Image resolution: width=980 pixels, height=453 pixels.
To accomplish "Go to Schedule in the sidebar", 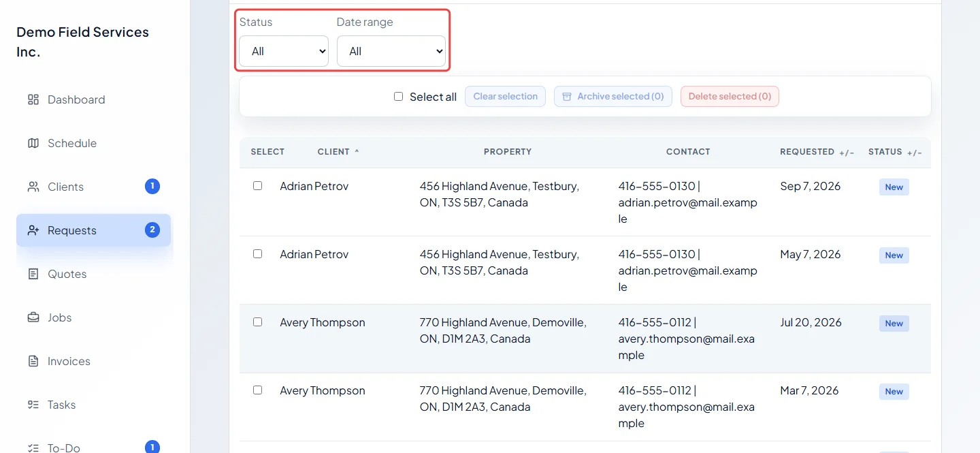I will tap(93, 143).
